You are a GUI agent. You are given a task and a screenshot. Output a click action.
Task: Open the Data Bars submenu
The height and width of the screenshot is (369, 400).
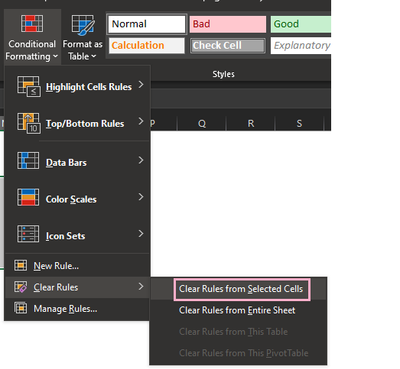pyautogui.click(x=77, y=162)
